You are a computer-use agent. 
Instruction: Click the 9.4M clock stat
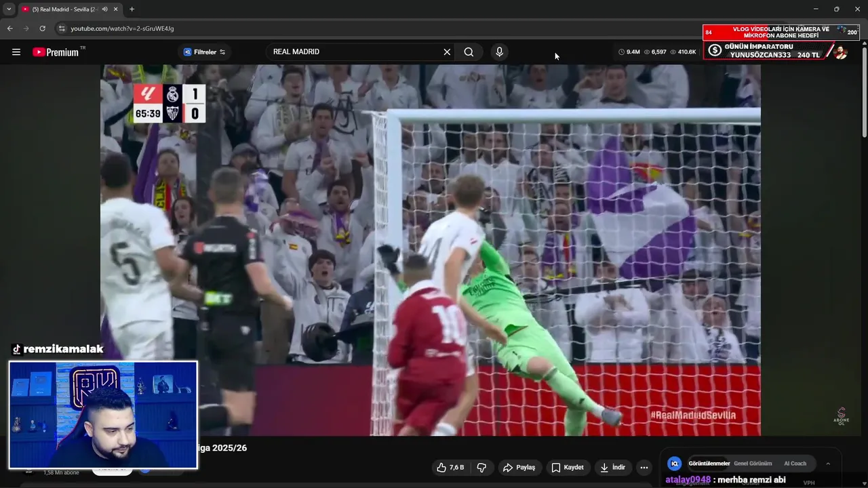[x=629, y=52]
